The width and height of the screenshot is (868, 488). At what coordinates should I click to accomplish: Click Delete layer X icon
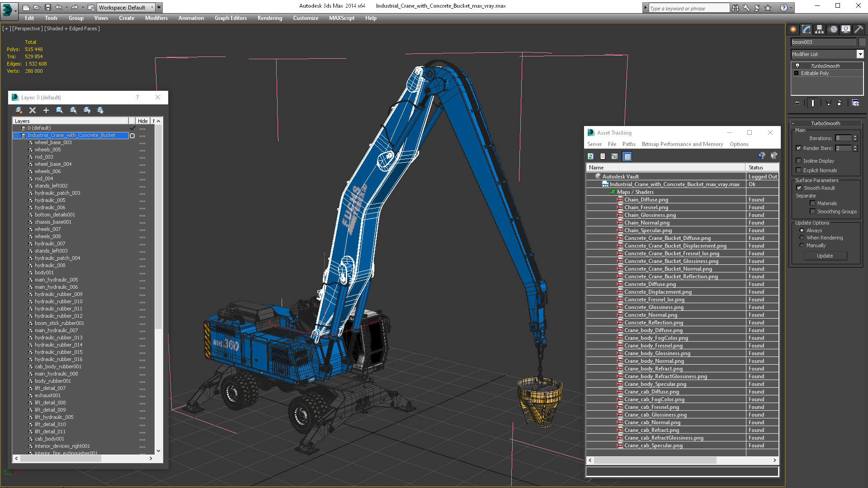coord(32,110)
